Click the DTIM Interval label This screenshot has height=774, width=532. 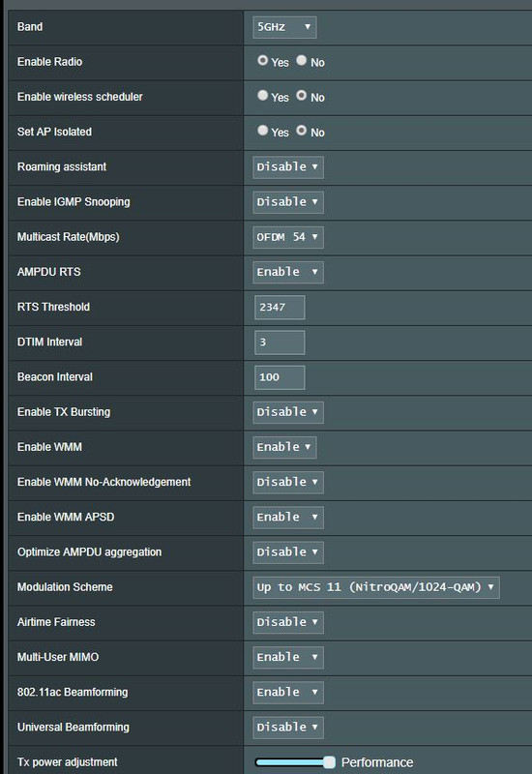click(50, 342)
